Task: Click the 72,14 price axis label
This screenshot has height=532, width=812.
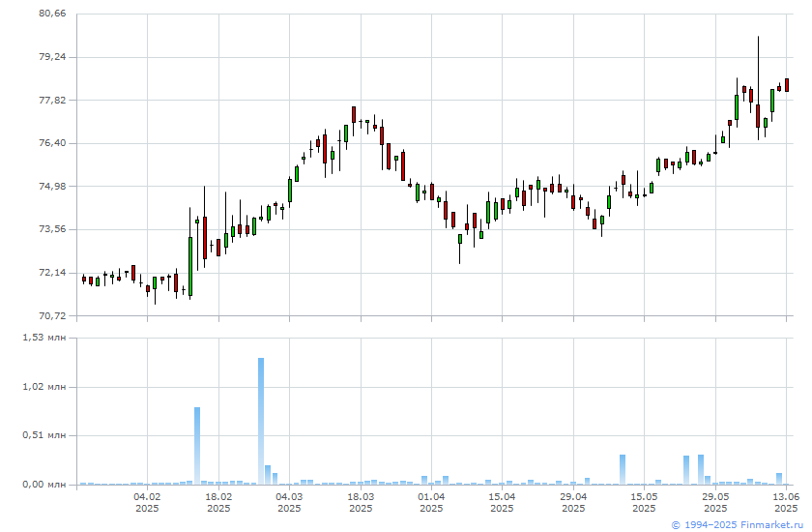Action: (x=53, y=272)
